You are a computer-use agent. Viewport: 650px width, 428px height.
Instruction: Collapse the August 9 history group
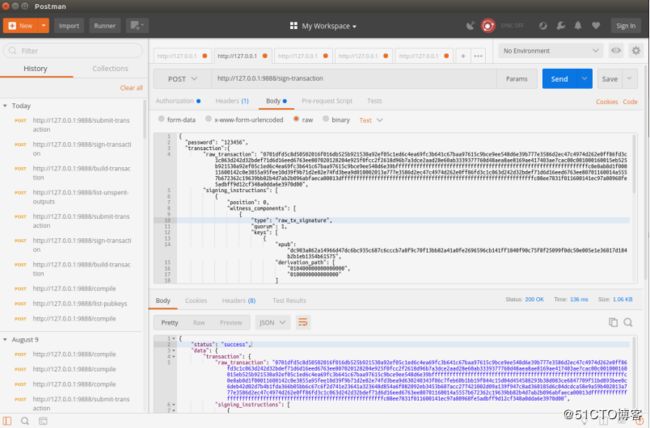[x=5, y=340]
